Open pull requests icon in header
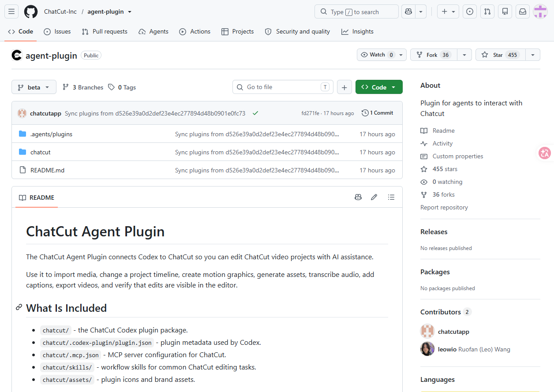Viewport: 554px width, 392px height. [x=487, y=11]
